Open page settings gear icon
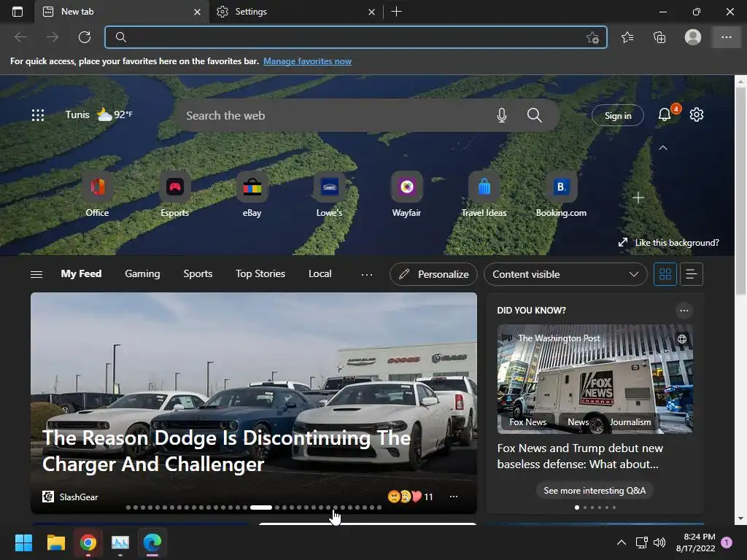747x560 pixels. [697, 114]
